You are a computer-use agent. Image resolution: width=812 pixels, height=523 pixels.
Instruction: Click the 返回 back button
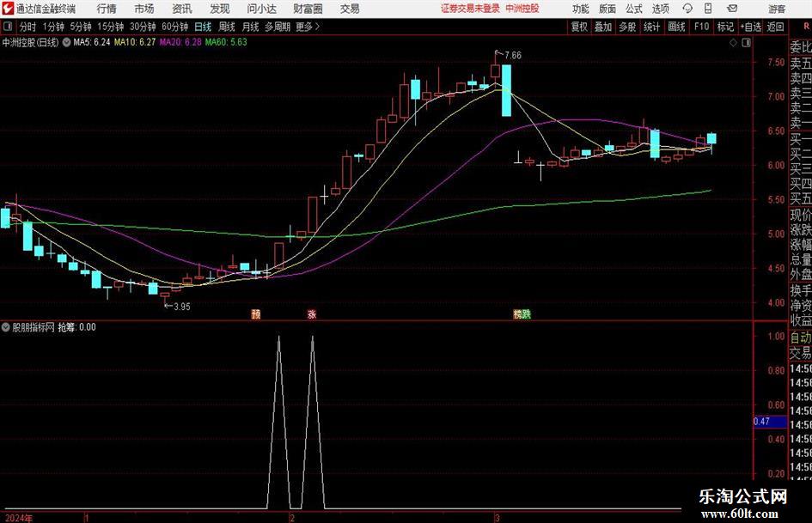[775, 27]
